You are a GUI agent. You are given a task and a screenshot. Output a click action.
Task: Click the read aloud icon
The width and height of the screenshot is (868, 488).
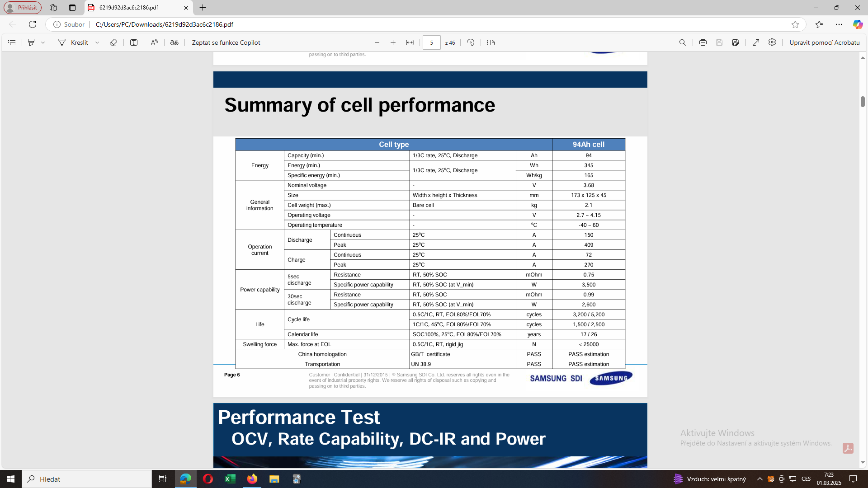pos(154,42)
